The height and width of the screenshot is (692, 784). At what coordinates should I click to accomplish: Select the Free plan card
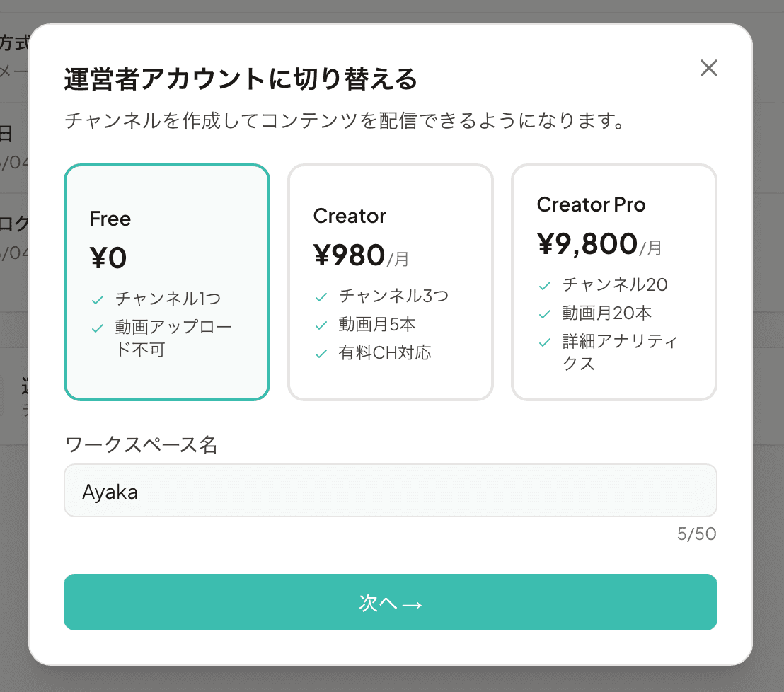pos(166,281)
